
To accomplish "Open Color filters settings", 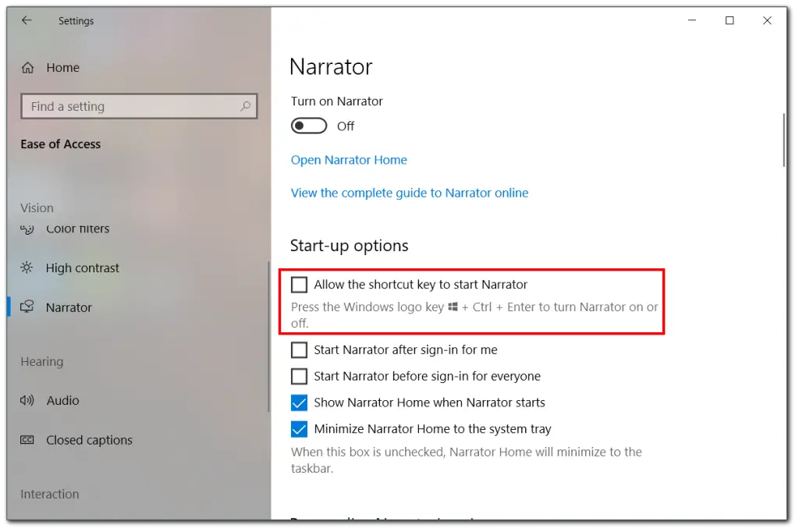I will pyautogui.click(x=78, y=229).
